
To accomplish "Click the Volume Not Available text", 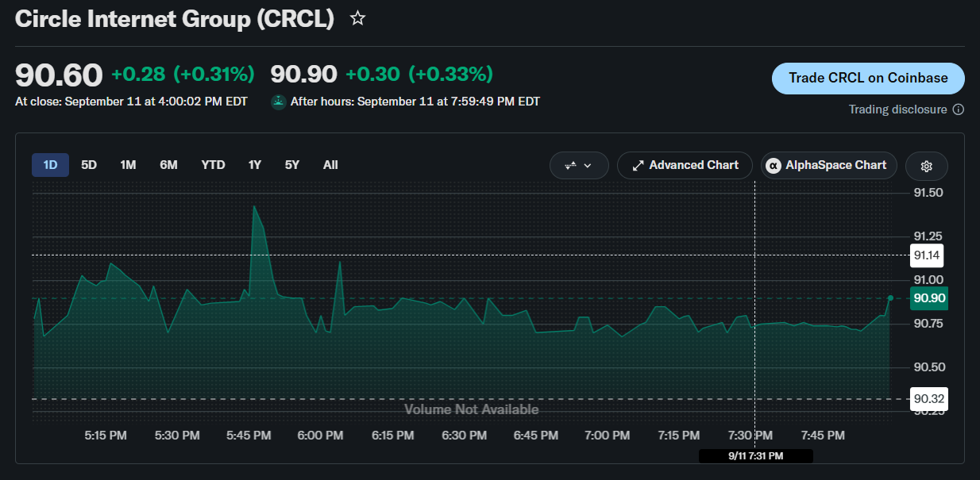I will click(x=472, y=409).
